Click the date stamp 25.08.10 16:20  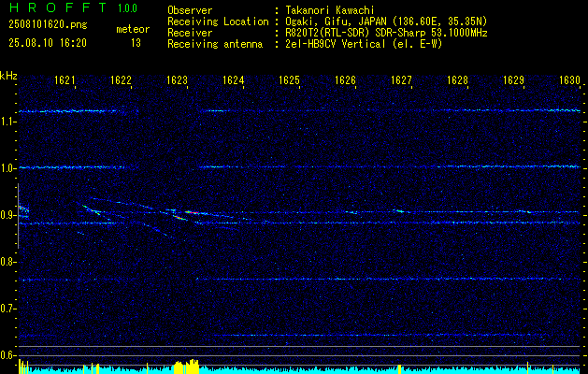coord(48,43)
